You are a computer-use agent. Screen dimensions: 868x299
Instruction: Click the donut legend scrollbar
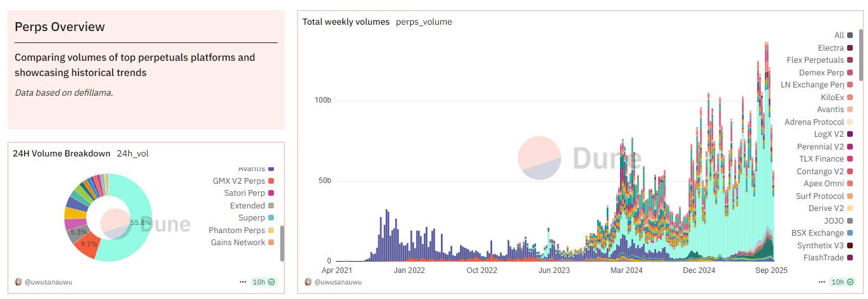pyautogui.click(x=282, y=244)
